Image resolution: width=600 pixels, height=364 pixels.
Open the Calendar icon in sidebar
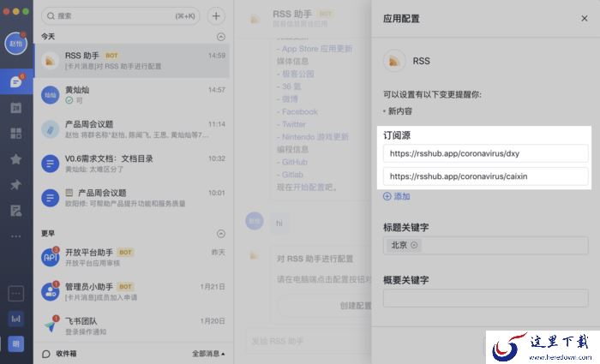[x=15, y=107]
